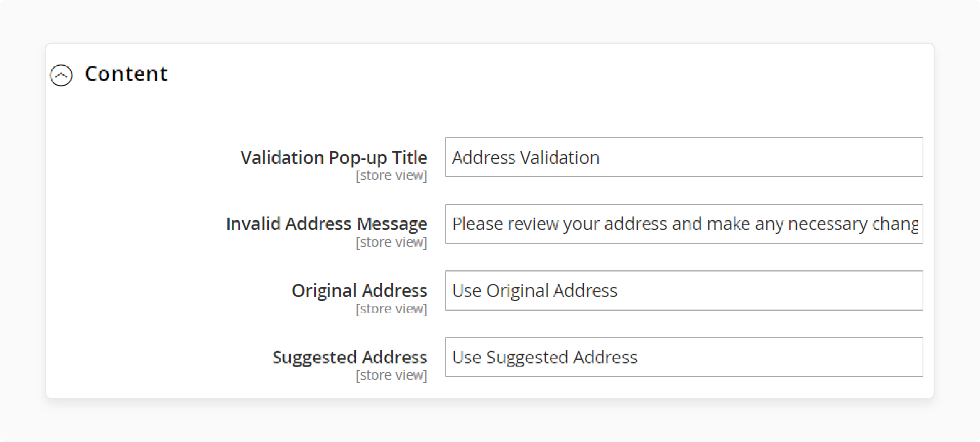Click the truncated message ending in 'chang'

[x=684, y=224]
